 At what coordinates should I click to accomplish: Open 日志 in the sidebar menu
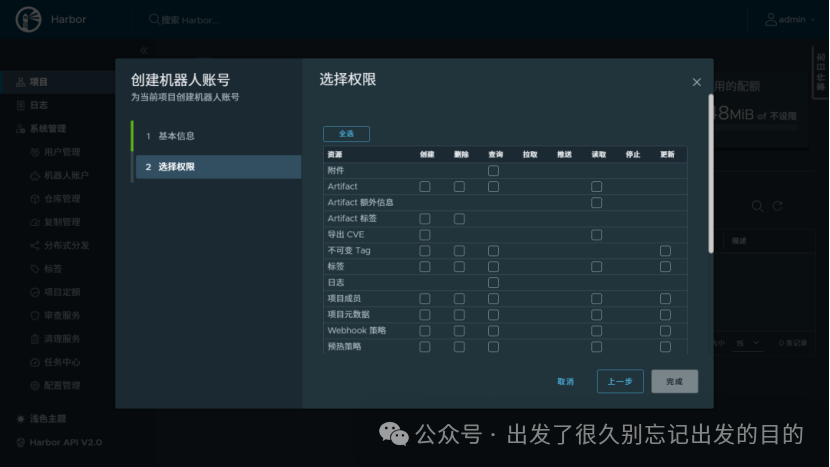tap(39, 105)
